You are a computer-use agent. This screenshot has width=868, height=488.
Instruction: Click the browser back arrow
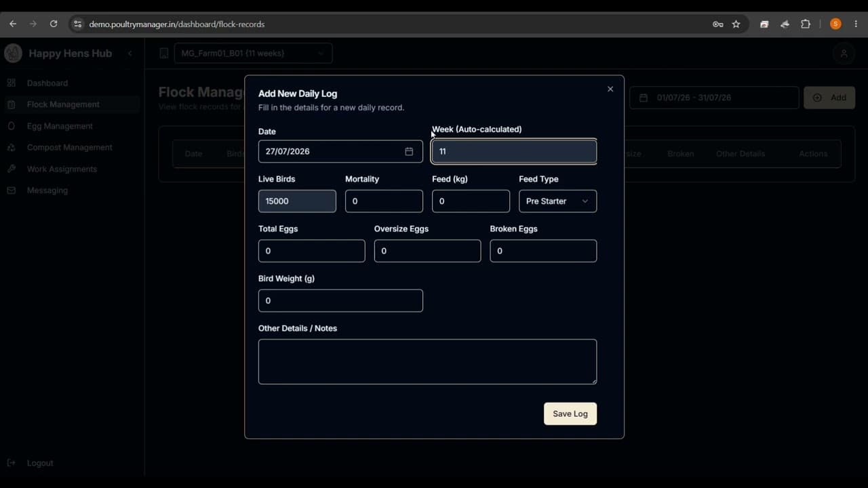point(13,24)
